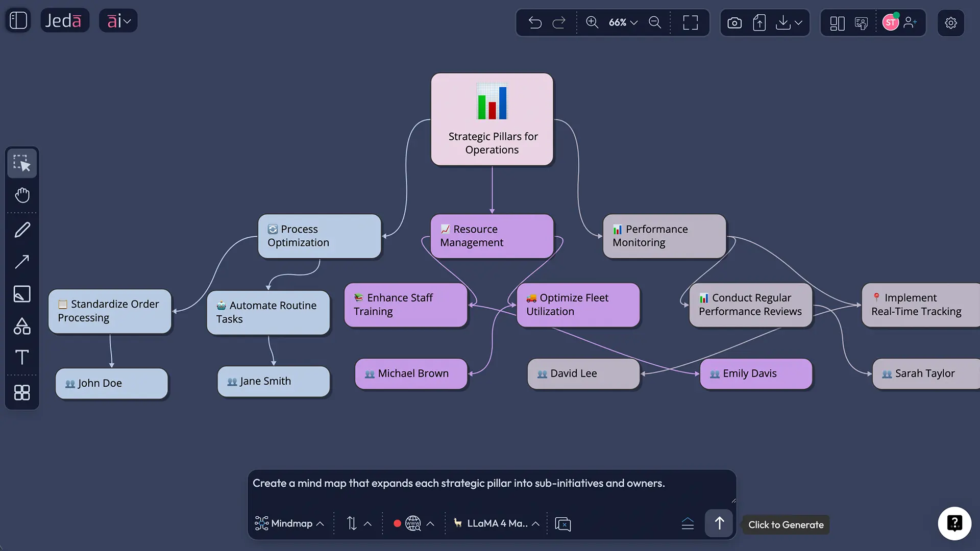Click the fit-to-screen frame icon
980x551 pixels.
point(690,22)
